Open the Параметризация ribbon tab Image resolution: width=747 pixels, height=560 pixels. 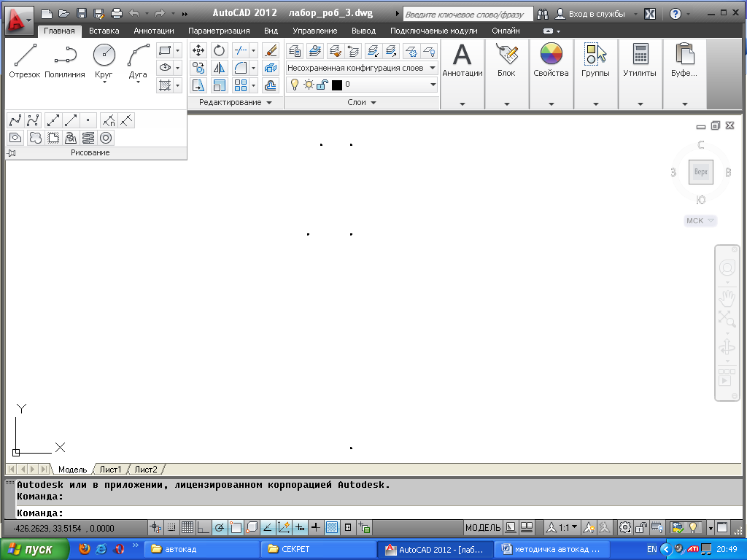(x=219, y=31)
